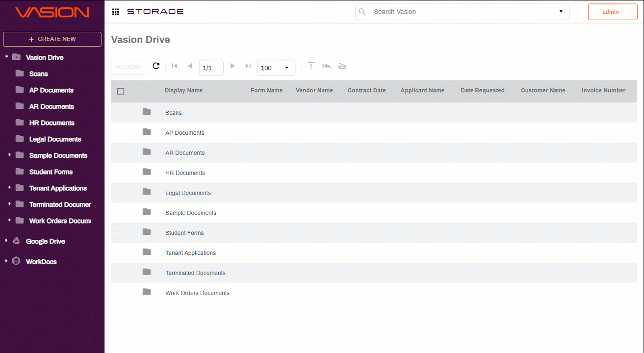Click in the Search Vasion field
This screenshot has width=644, height=353.
(463, 12)
